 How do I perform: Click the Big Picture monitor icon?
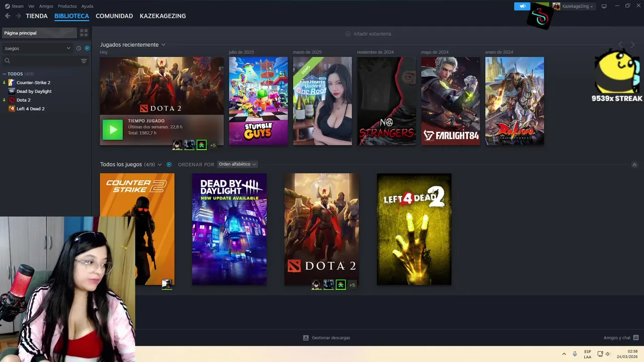click(604, 6)
